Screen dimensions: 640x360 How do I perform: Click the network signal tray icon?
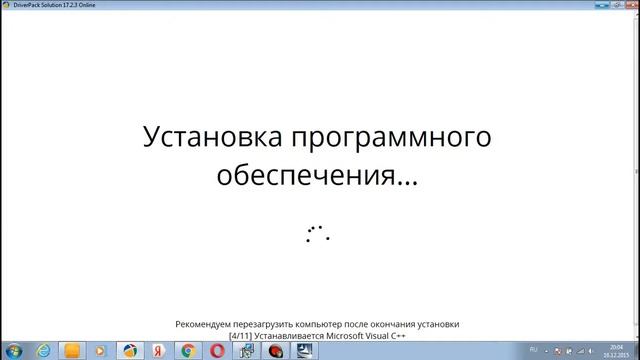click(580, 351)
